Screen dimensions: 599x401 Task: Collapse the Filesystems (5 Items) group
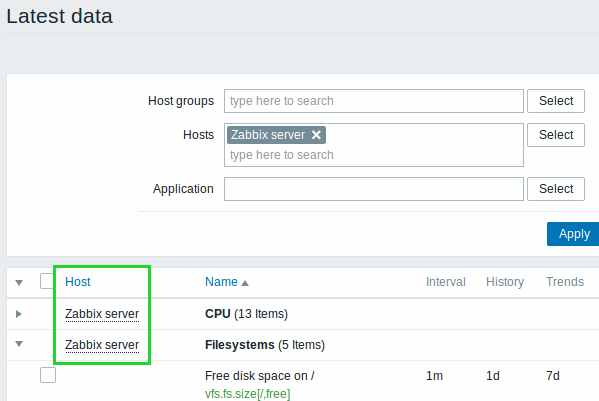click(x=19, y=344)
